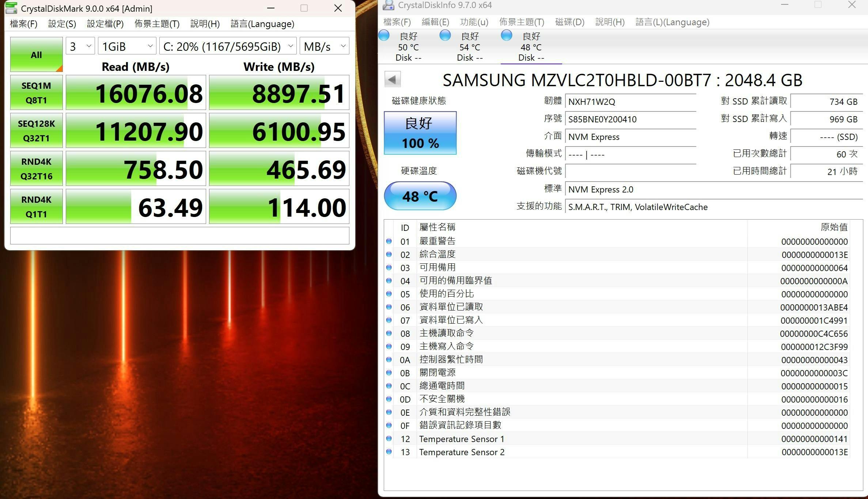This screenshot has height=499, width=868.
Task: Open CrystalDiskInfo 檔案(F) menu
Action: tap(397, 22)
